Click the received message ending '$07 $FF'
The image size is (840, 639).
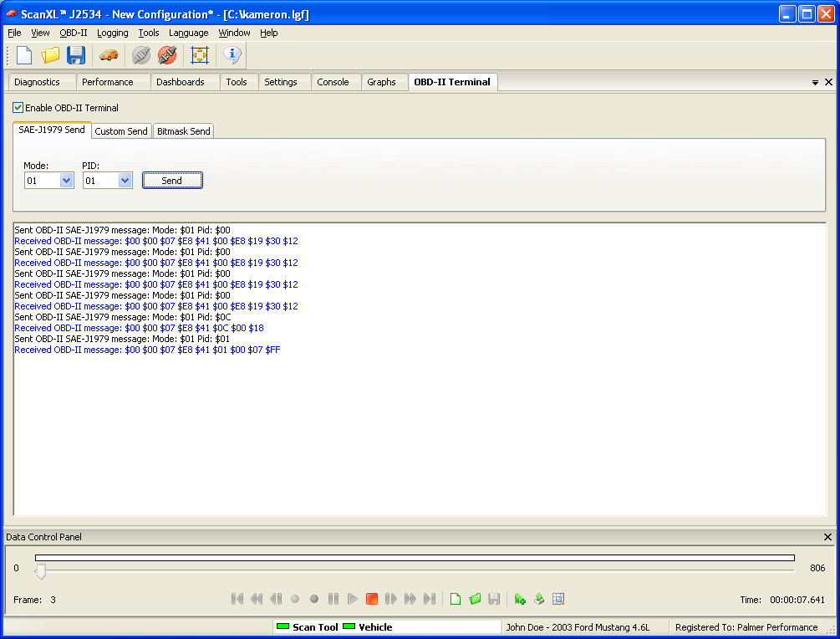click(x=147, y=350)
